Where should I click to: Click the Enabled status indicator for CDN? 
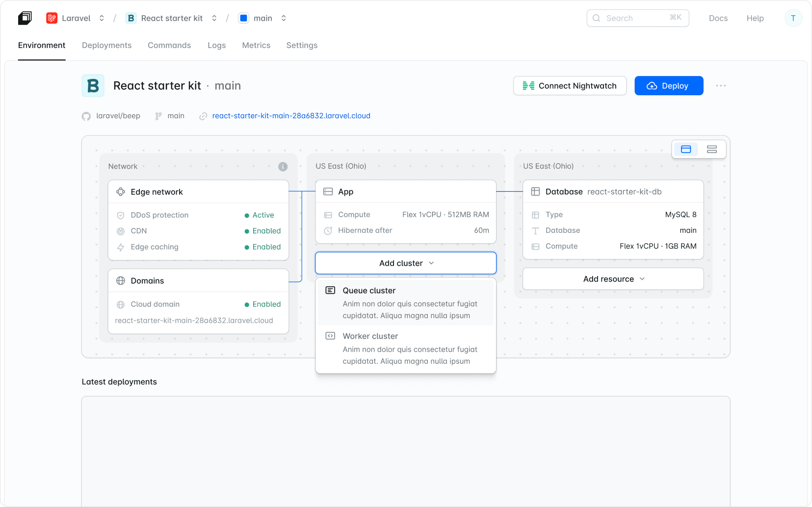pyautogui.click(x=248, y=231)
